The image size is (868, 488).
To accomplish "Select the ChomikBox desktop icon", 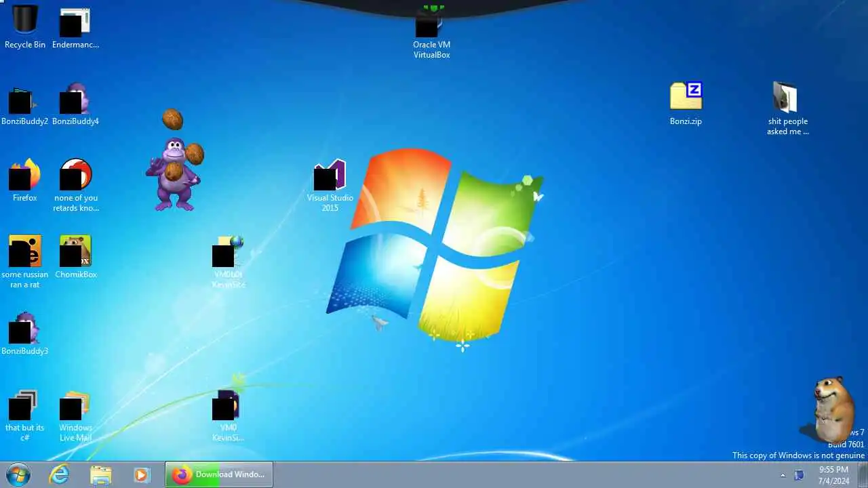I will tap(75, 257).
